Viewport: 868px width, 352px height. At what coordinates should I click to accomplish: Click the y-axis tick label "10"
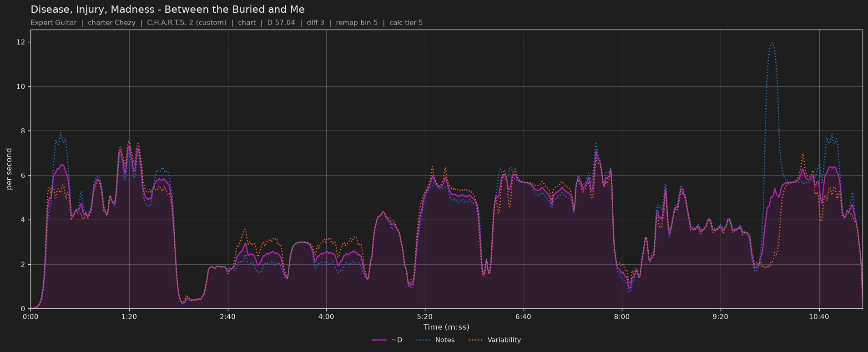tap(21, 86)
